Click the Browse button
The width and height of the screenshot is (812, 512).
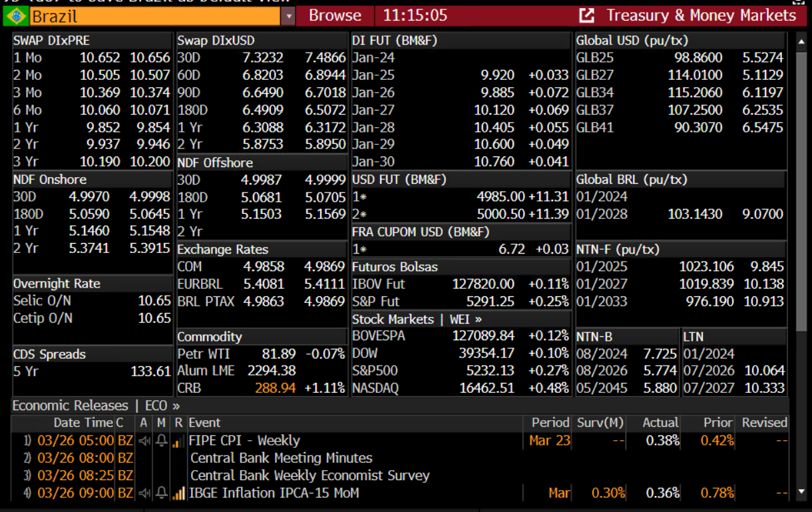pyautogui.click(x=335, y=16)
